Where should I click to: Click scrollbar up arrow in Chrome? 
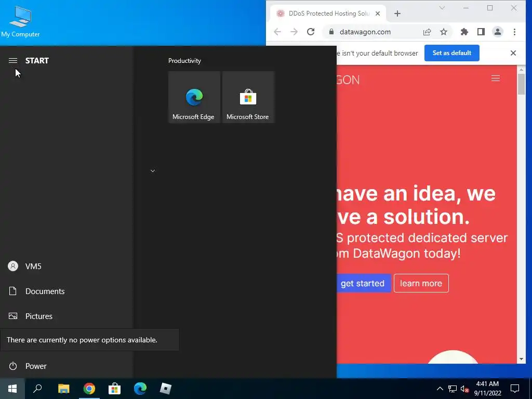(521, 69)
